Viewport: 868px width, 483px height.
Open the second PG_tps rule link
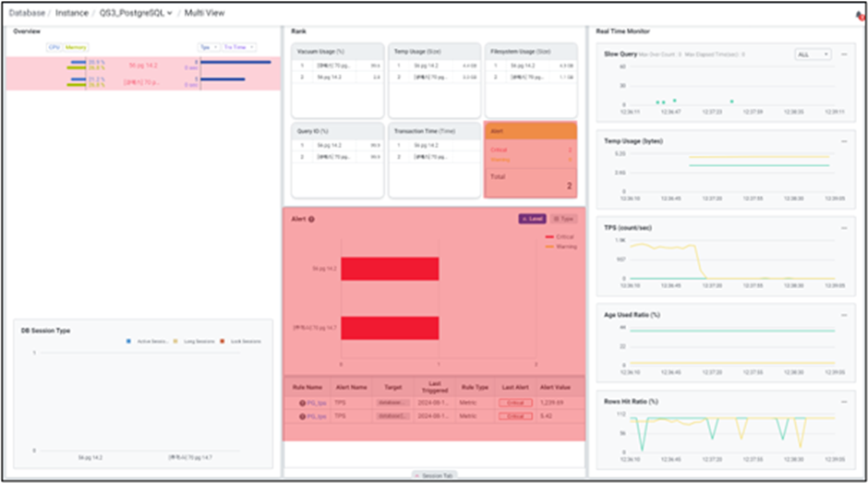pyautogui.click(x=317, y=417)
